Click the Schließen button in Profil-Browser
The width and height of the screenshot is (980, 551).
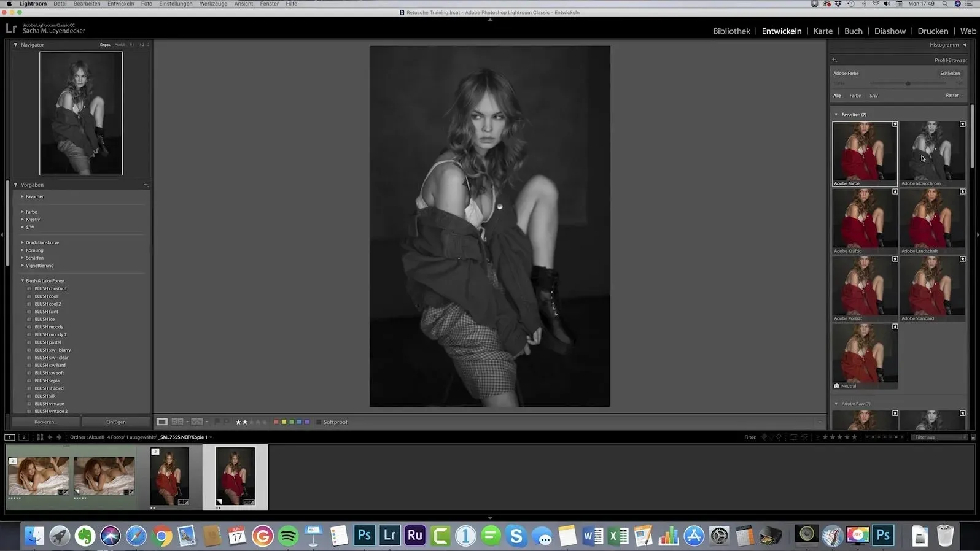[949, 74]
